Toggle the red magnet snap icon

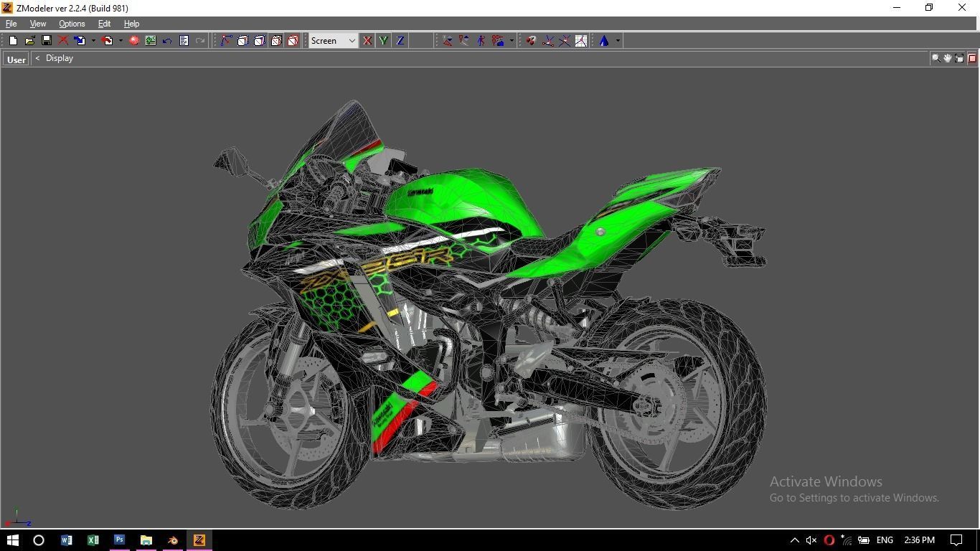coord(531,41)
